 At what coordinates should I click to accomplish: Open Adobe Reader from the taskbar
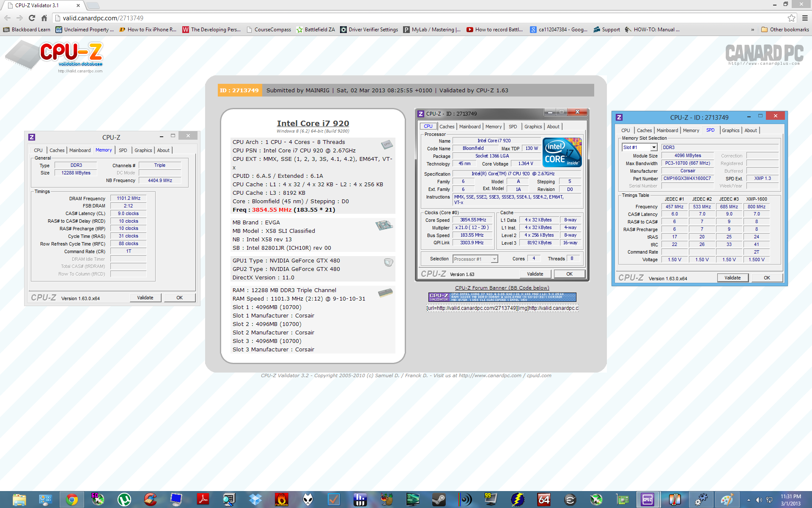203,500
